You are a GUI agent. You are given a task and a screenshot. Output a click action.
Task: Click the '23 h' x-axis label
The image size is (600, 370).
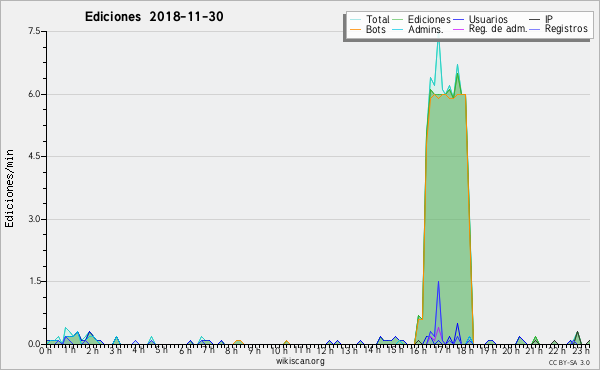pyautogui.click(x=580, y=351)
